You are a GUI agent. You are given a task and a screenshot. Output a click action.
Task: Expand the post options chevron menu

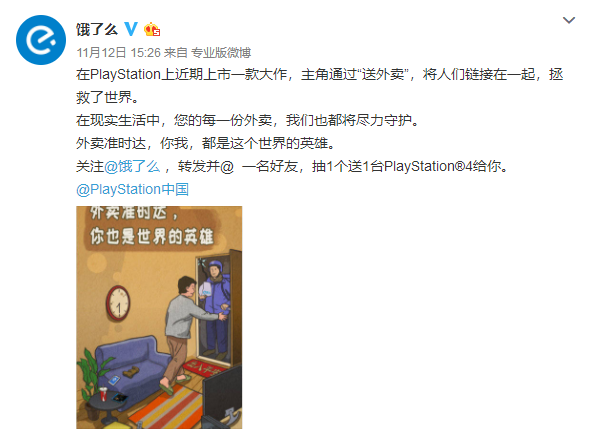(569, 20)
